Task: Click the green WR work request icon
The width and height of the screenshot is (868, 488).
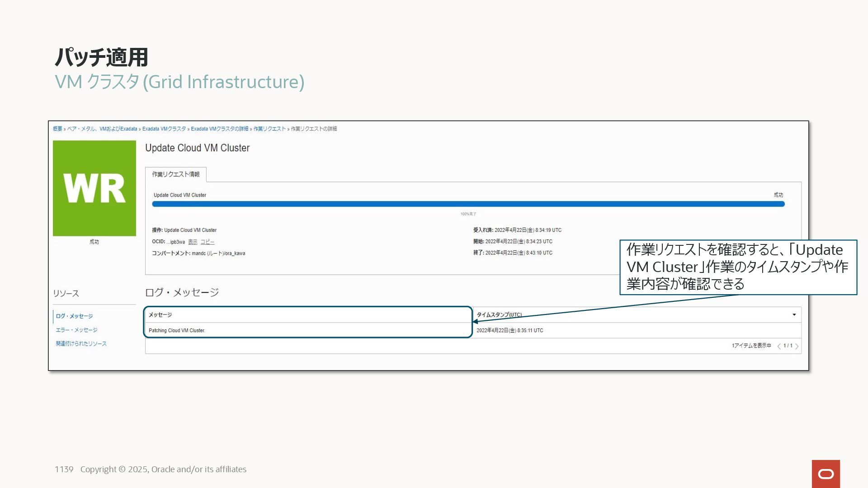Action: 94,188
